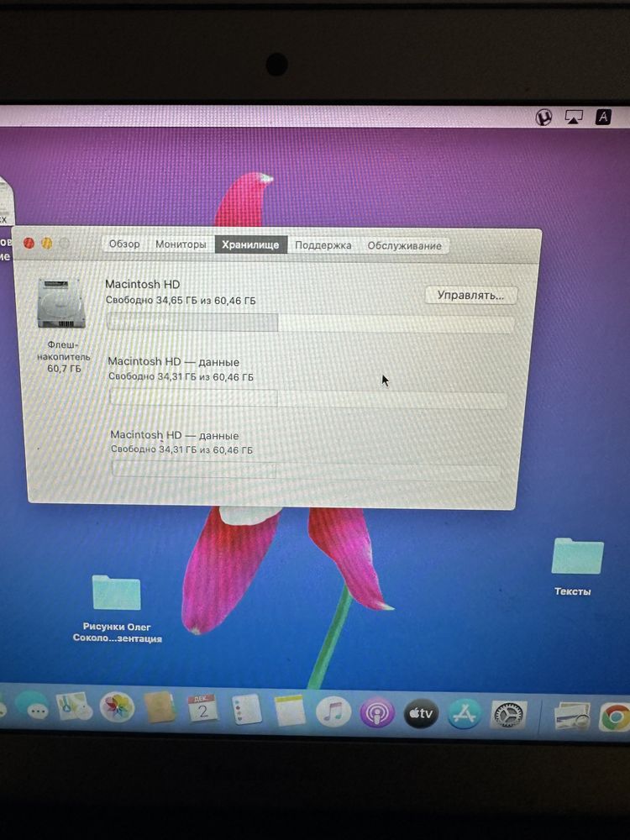Image resolution: width=630 pixels, height=840 pixels.
Task: Launch Maps from the Dock
Action: [x=74, y=706]
